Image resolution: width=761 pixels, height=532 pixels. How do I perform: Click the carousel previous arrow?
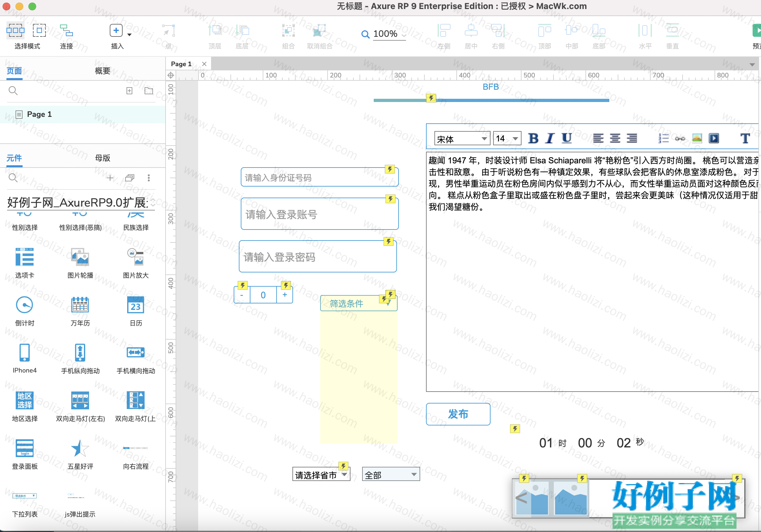pos(521,497)
